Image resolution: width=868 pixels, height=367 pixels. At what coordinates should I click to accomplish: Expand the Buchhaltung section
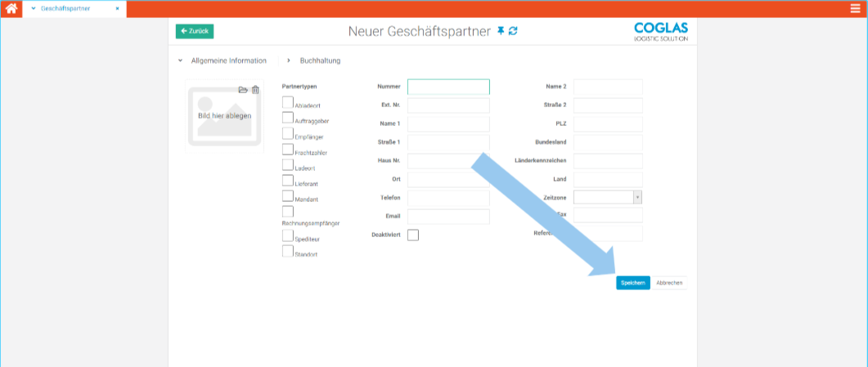pyautogui.click(x=289, y=60)
